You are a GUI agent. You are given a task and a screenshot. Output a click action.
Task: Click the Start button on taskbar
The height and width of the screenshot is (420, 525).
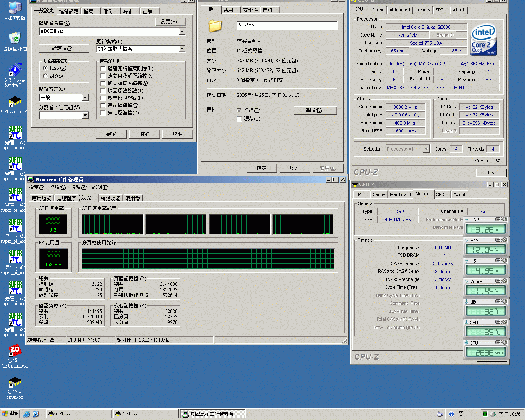[10, 414]
